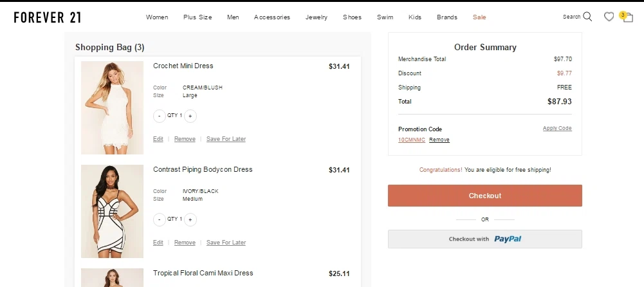Click the FREE shipping value
644x287 pixels.
click(564, 87)
